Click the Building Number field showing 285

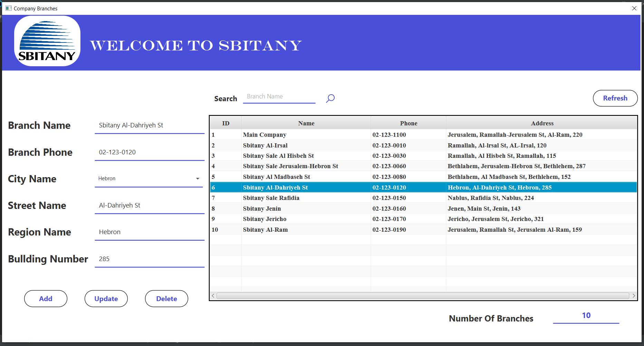coord(150,259)
